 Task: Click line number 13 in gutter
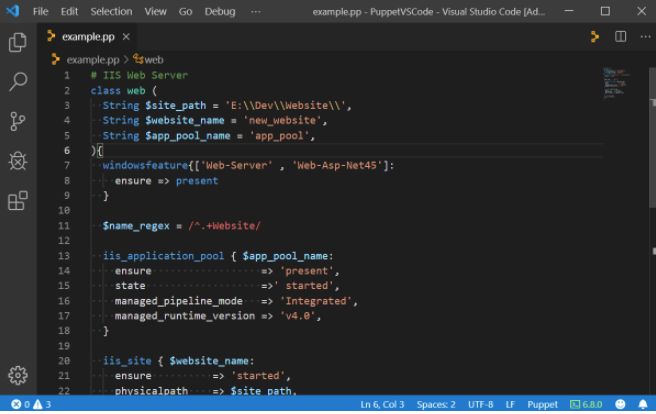coord(64,256)
